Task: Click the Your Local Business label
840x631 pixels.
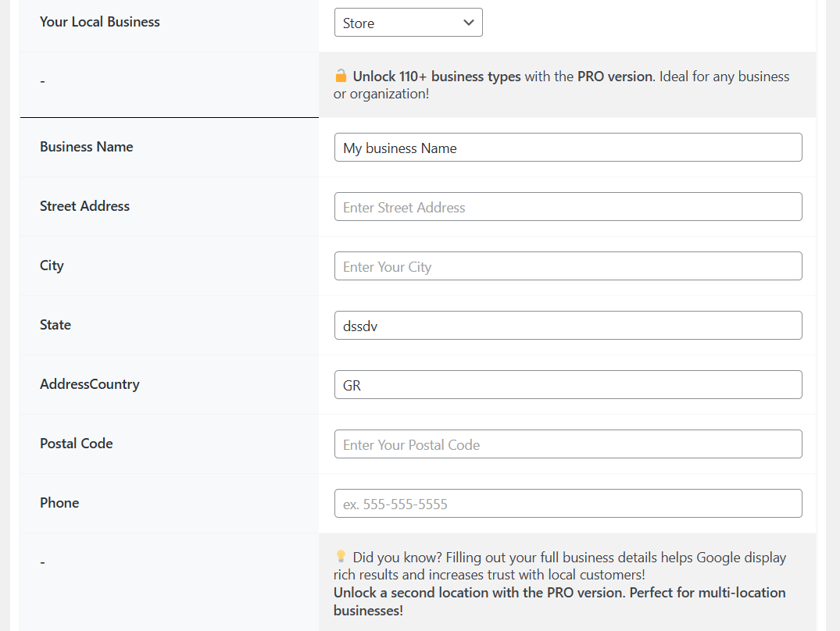Action: coord(100,22)
